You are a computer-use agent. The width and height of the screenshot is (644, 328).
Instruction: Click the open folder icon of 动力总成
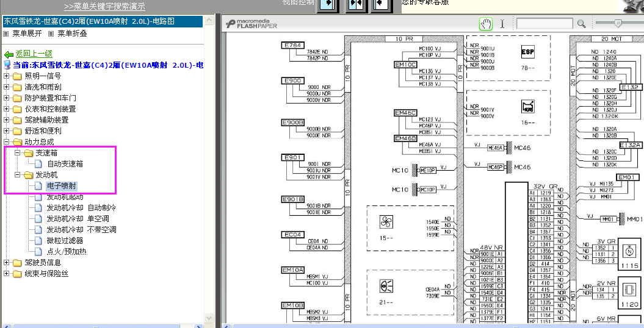17,142
